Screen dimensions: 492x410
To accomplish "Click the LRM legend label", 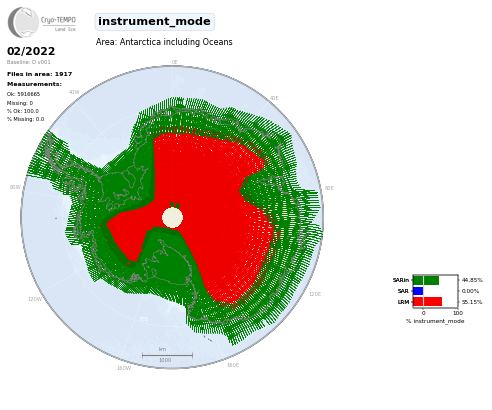I will tap(403, 302).
